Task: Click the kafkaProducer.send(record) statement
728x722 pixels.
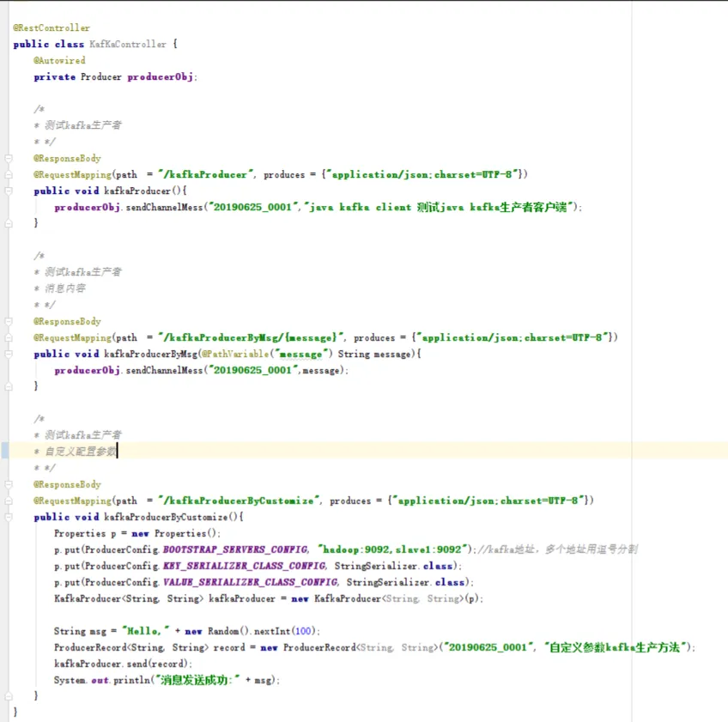Action: click(123, 664)
